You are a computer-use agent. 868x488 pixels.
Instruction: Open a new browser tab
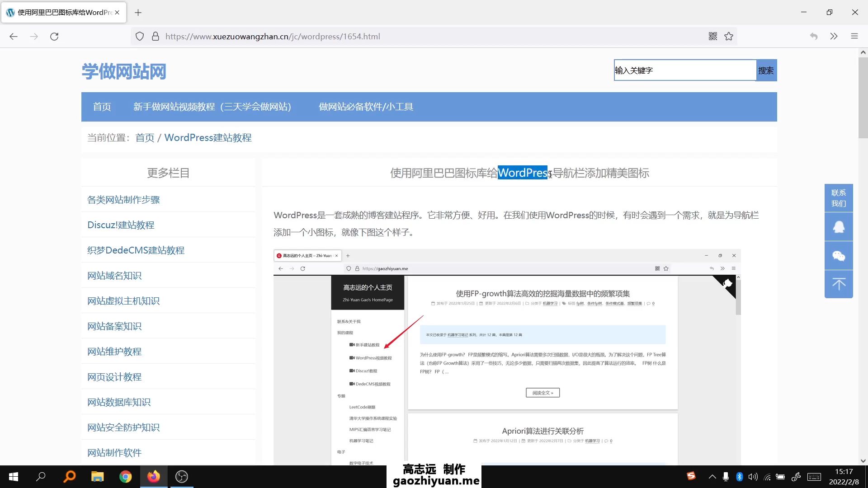[x=138, y=13]
